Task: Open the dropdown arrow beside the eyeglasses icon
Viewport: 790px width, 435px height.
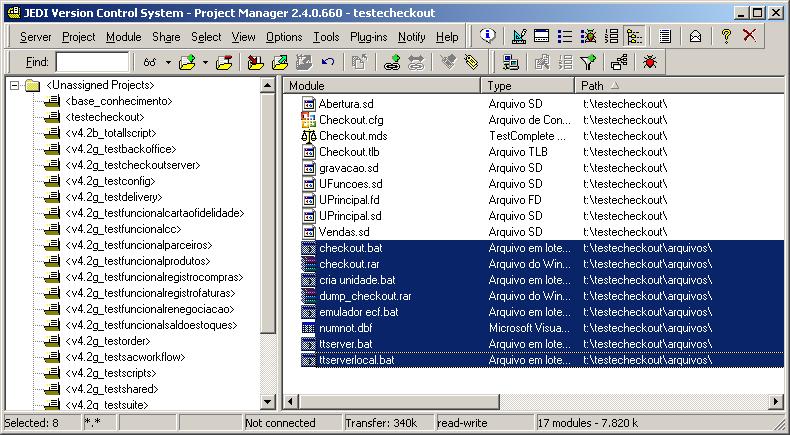Action: pyautogui.click(x=168, y=63)
